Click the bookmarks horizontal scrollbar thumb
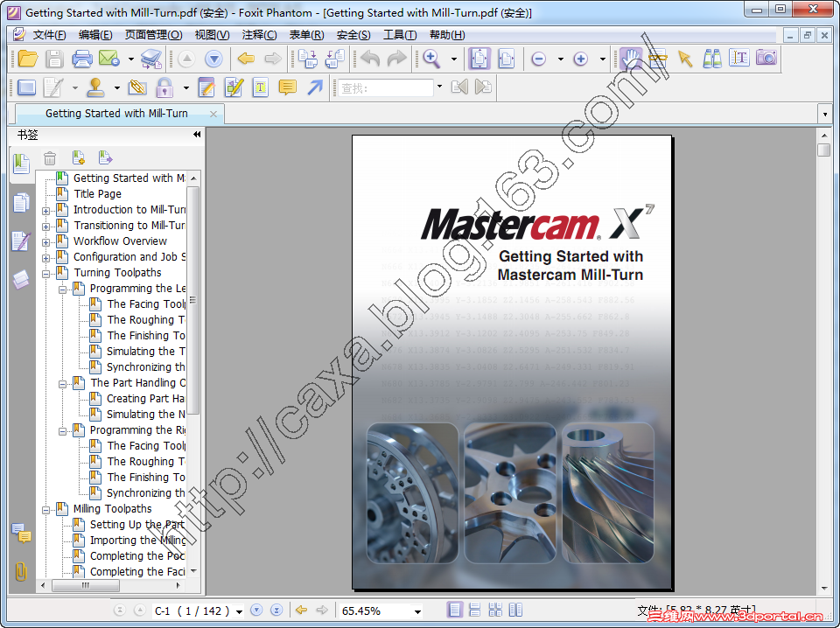840x628 pixels. (85, 586)
